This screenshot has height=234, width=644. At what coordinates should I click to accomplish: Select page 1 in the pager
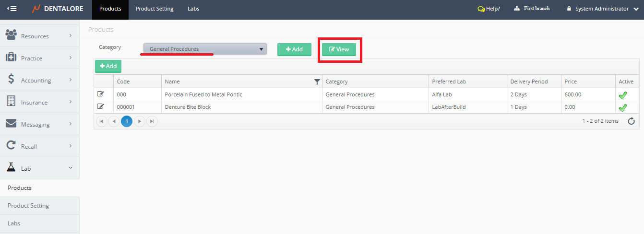pyautogui.click(x=127, y=121)
